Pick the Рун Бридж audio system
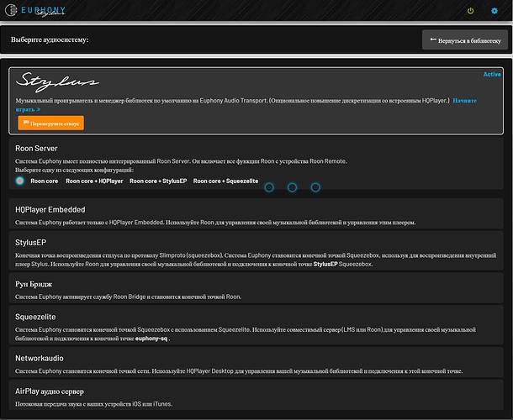 pos(256,288)
